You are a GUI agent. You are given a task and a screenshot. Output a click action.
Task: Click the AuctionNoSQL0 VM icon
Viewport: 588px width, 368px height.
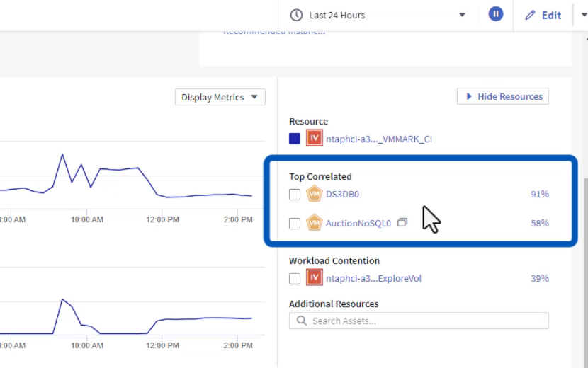[x=314, y=224]
